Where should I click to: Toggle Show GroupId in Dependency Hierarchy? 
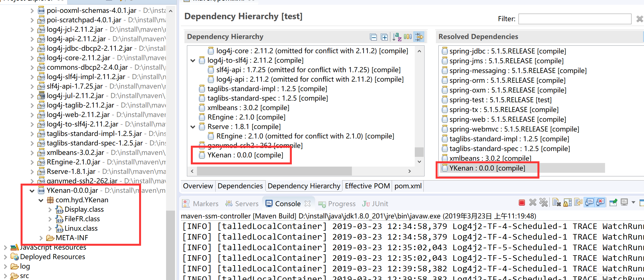click(x=408, y=37)
